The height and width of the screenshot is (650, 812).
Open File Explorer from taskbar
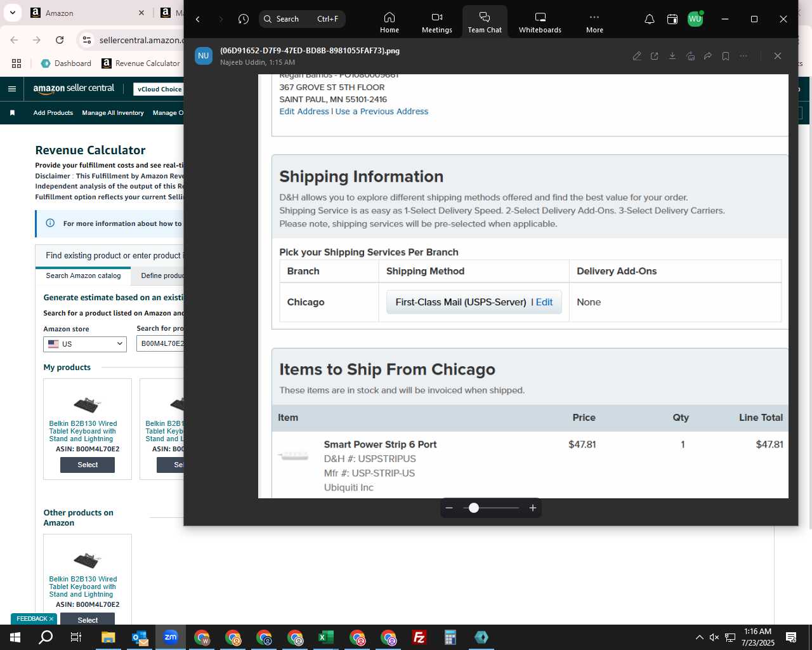(108, 637)
